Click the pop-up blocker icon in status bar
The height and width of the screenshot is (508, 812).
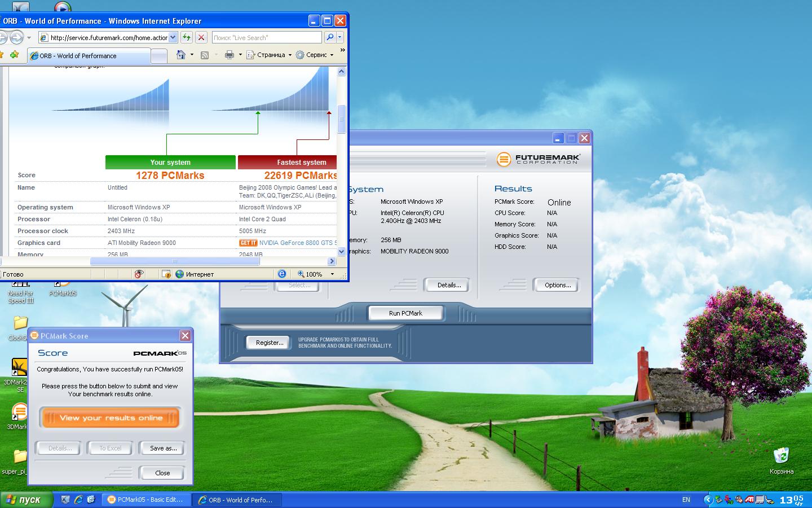click(166, 274)
